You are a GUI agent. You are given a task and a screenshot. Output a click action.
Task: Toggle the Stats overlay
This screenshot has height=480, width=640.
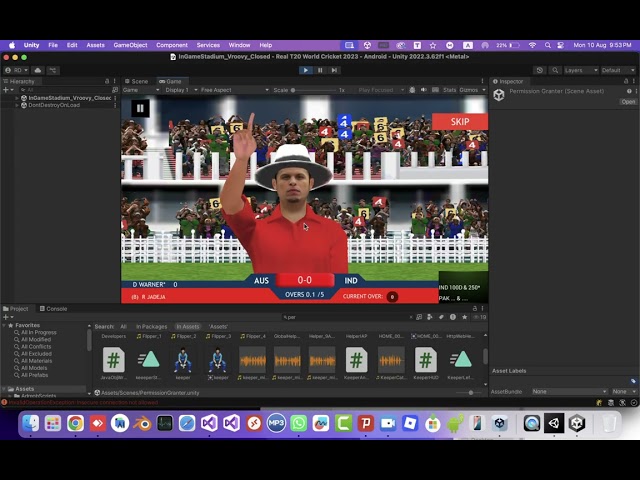[x=449, y=90]
